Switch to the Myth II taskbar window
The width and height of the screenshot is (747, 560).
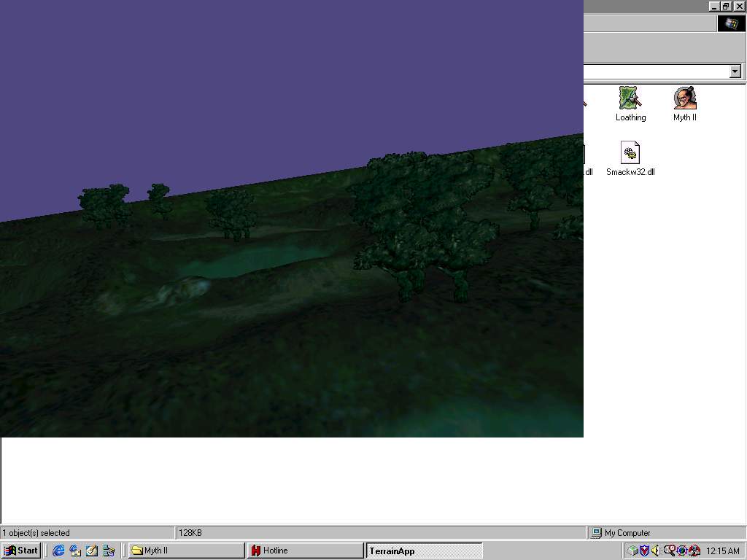[186, 551]
